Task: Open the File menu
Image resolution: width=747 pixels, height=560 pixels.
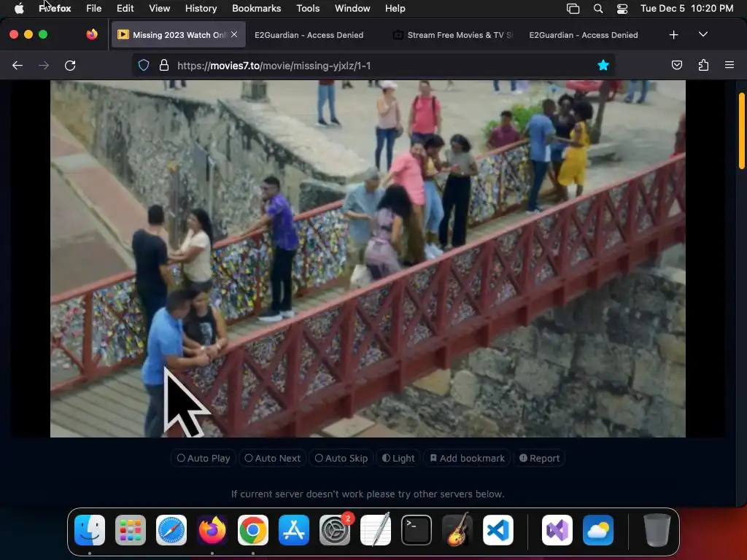Action: click(94, 9)
